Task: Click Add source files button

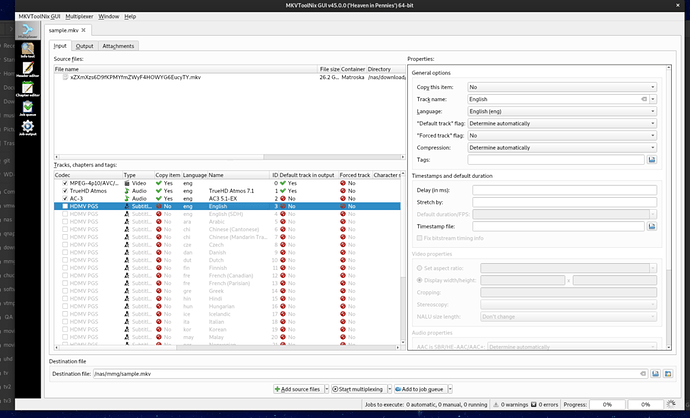Action: click(x=299, y=389)
